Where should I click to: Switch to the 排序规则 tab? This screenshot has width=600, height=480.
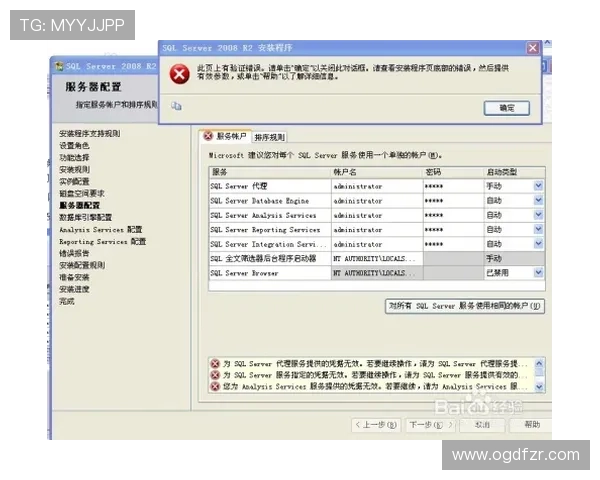pos(269,137)
